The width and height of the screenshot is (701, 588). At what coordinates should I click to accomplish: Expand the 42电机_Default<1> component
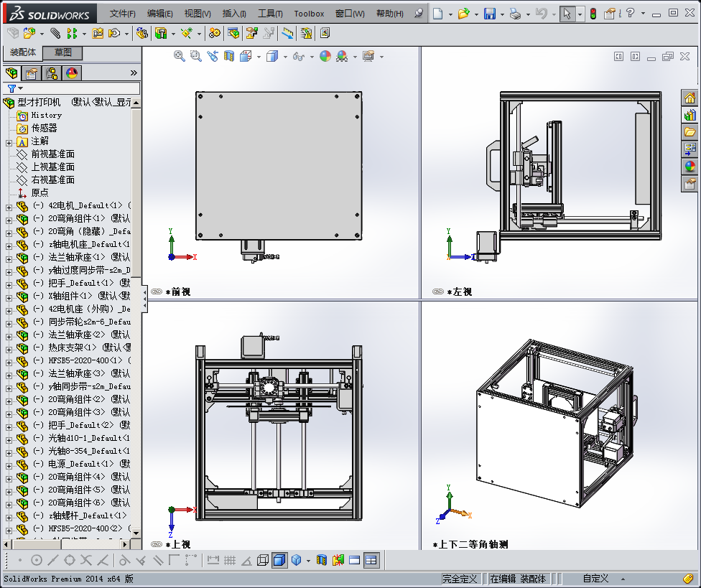point(9,207)
